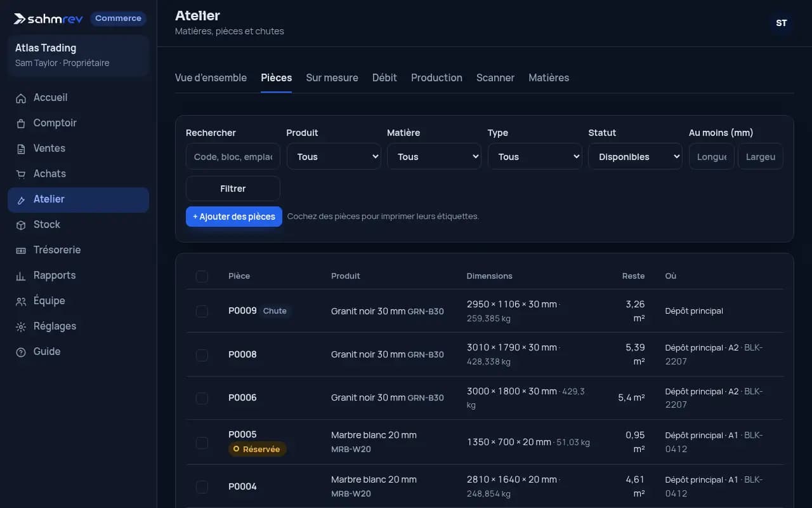Viewport: 812px width, 508px height.
Task: Click the Comptoir bag icon
Action: click(21, 123)
